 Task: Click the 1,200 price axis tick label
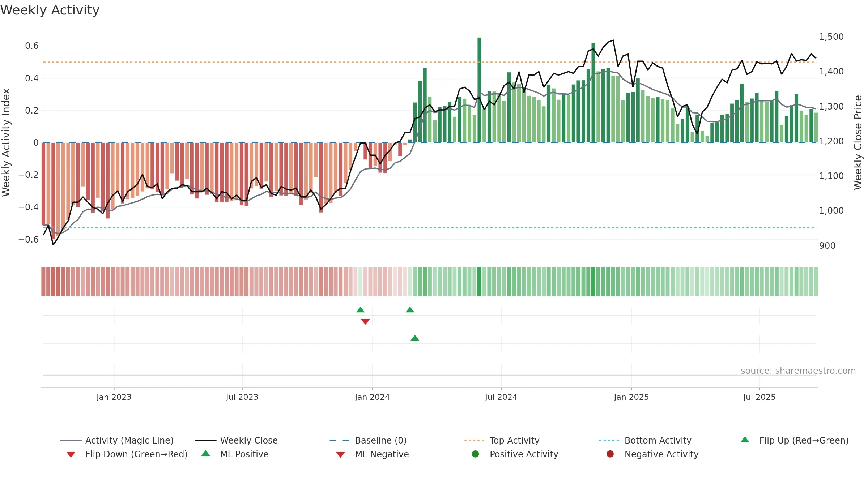point(831,141)
